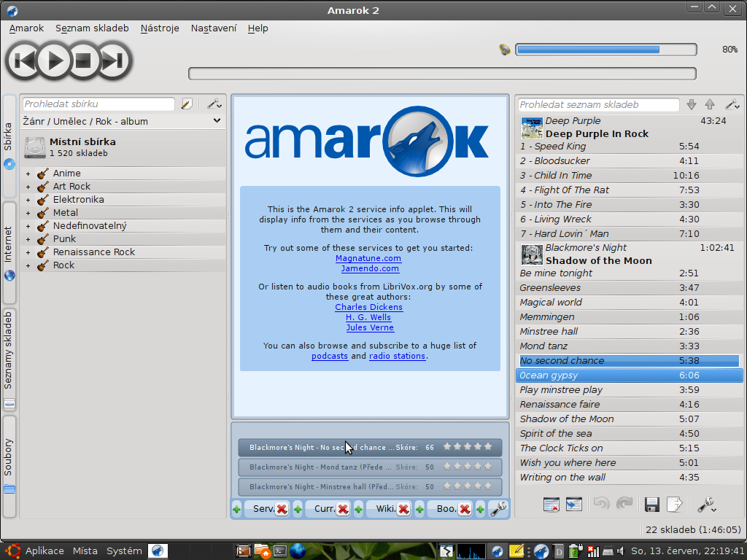The width and height of the screenshot is (747, 560).
Task: Open playlist layout wrench dropdown
Action: pos(706,505)
